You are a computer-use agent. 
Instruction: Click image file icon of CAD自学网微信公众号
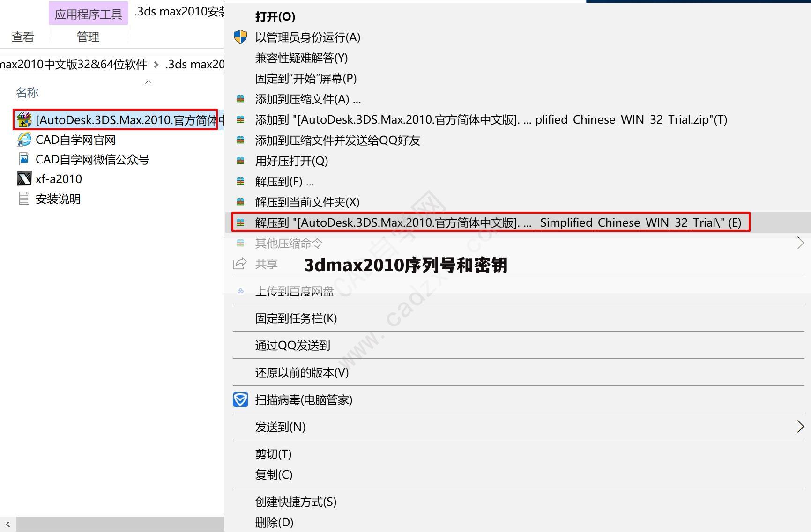(24, 159)
